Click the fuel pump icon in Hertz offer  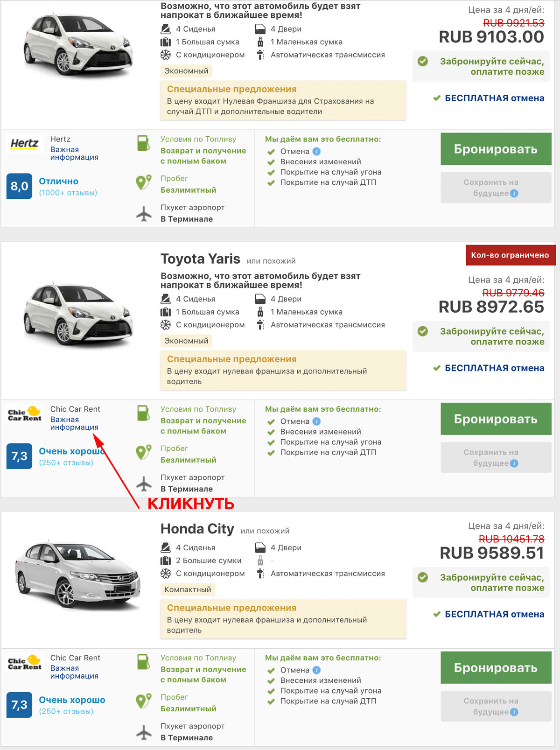(x=144, y=143)
